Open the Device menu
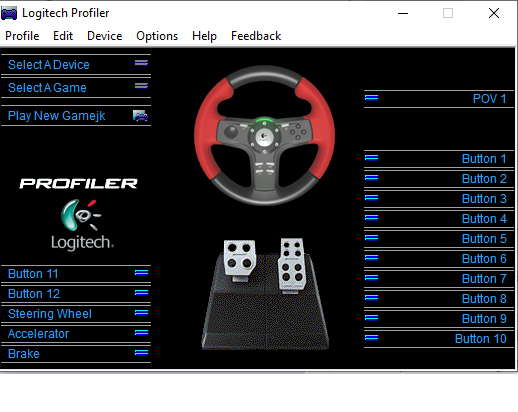518x412 pixels. (x=104, y=36)
